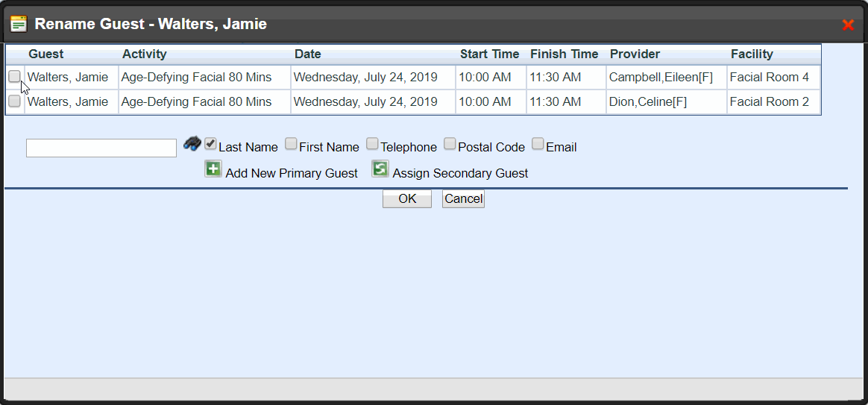
Task: Tick the Email search checkbox
Action: coord(538,144)
